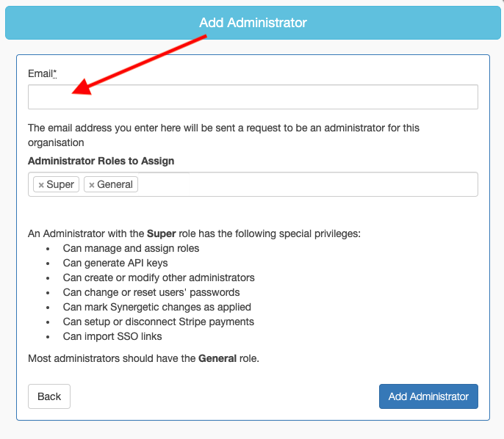Click 'Can create or modify other administrators'
The height and width of the screenshot is (439, 504).
159,277
